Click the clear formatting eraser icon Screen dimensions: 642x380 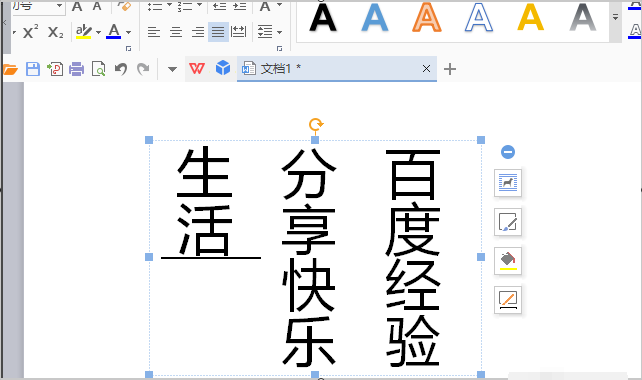pos(124,6)
